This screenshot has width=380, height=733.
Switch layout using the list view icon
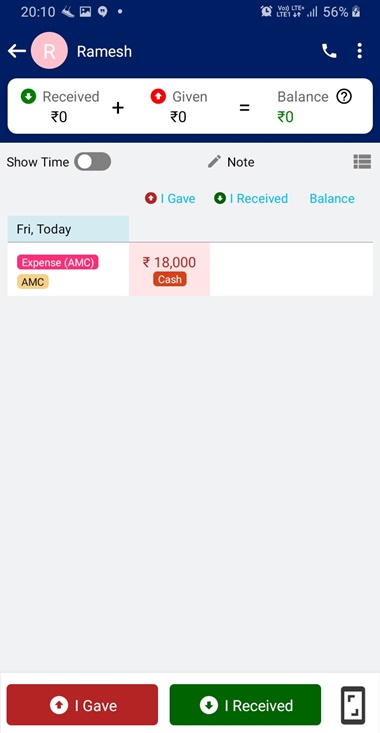pos(362,162)
